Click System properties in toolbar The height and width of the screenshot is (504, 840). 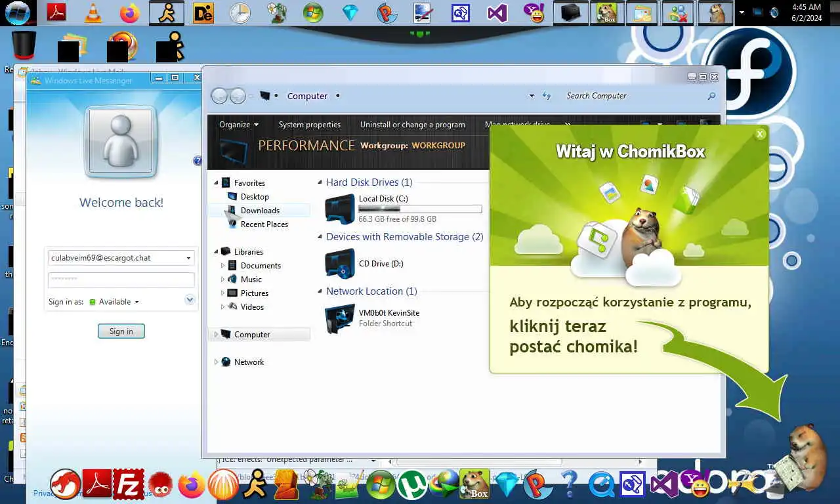pos(309,125)
